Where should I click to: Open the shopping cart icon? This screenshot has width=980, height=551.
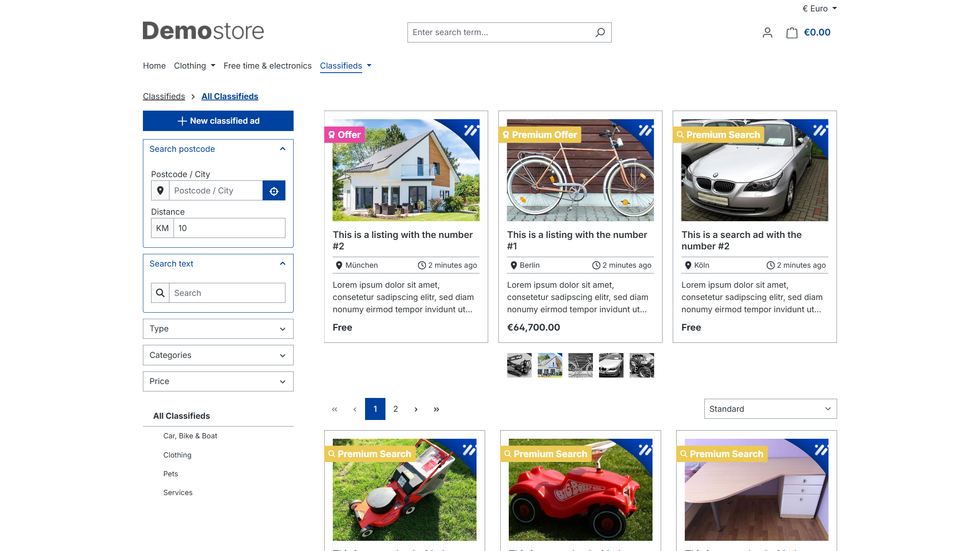792,33
